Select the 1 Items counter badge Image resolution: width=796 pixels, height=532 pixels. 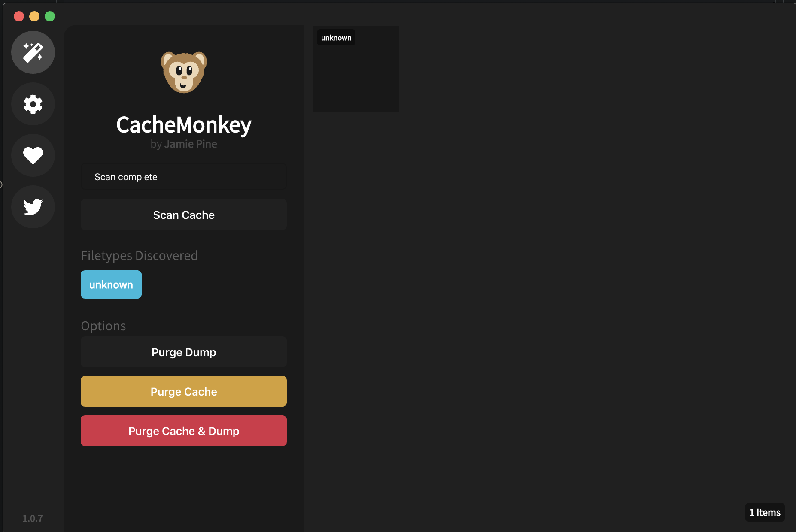(x=765, y=512)
